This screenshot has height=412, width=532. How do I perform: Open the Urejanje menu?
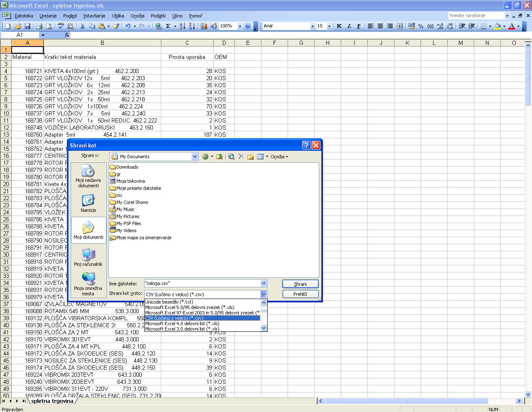48,16
